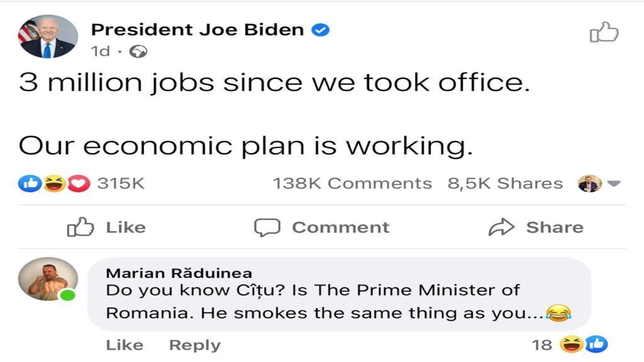This screenshot has width=644, height=362.
Task: Click the globe public-visibility icon
Action: [139, 51]
